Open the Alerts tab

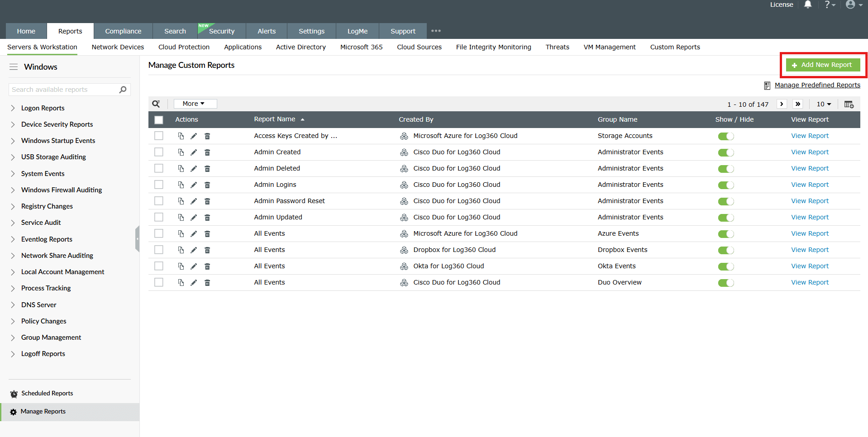coord(267,31)
